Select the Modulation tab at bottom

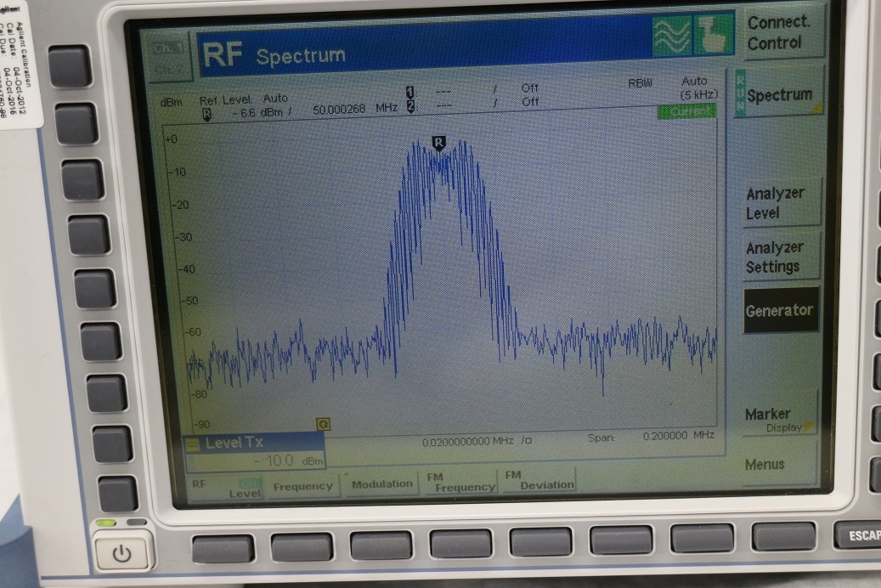[x=382, y=484]
